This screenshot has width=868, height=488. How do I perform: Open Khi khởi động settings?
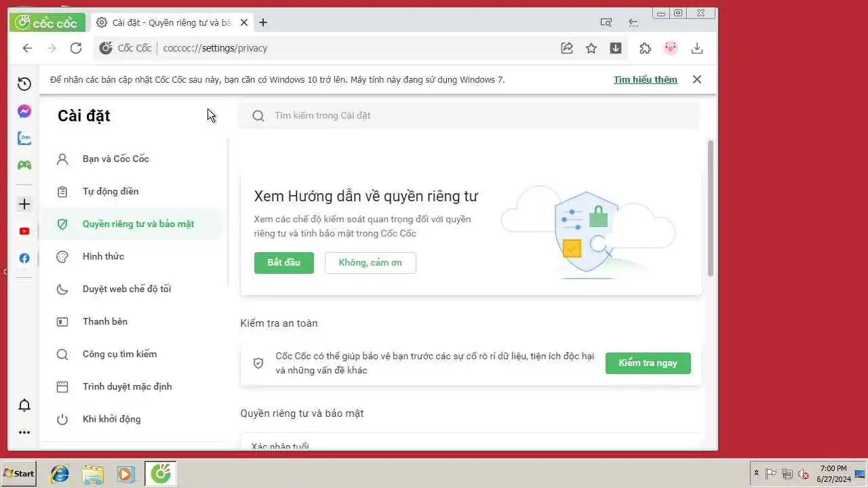coord(132,419)
